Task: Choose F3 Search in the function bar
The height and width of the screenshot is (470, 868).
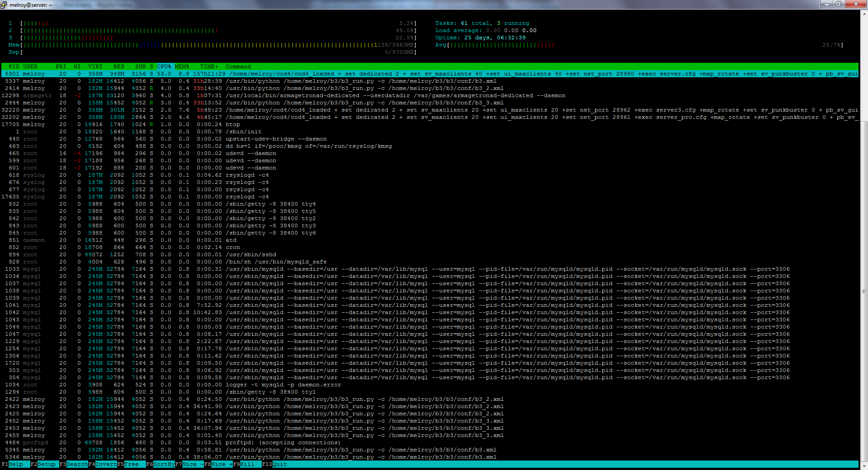Action: point(77,464)
